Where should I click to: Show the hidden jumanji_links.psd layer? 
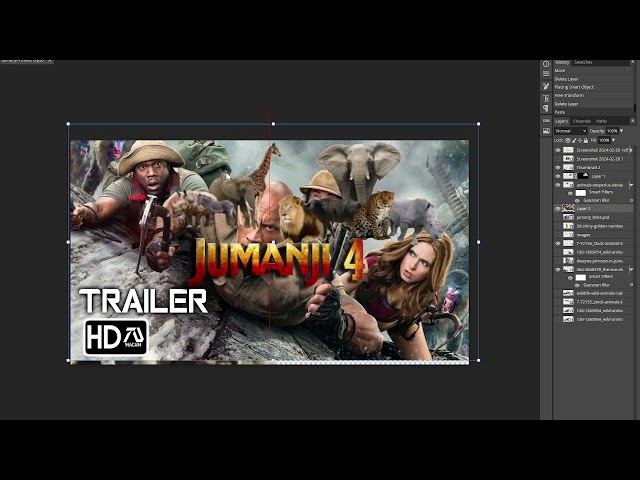click(x=558, y=218)
